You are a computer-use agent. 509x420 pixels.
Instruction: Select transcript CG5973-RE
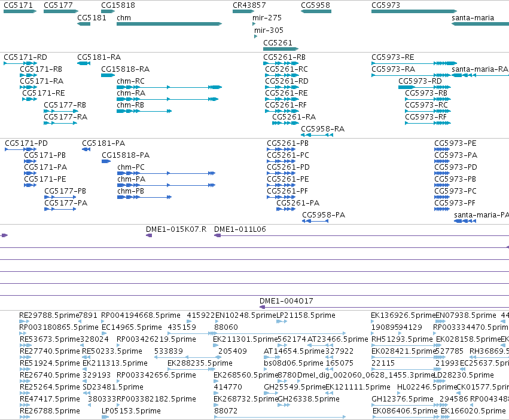click(414, 63)
